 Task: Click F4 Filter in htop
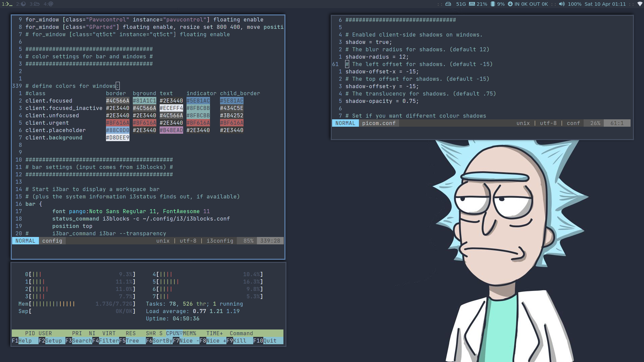click(106, 341)
